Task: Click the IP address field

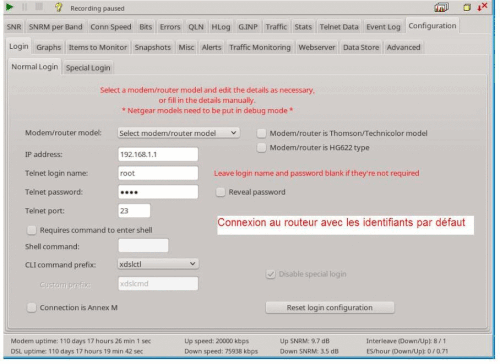Action: point(158,154)
